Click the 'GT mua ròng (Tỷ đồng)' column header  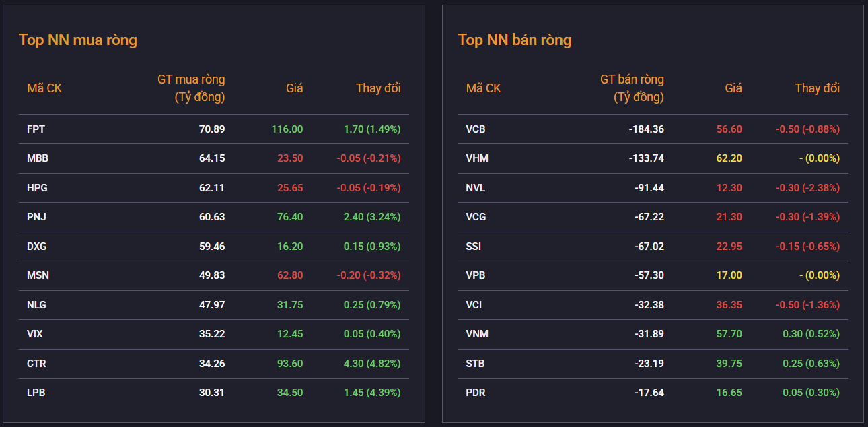click(x=192, y=88)
